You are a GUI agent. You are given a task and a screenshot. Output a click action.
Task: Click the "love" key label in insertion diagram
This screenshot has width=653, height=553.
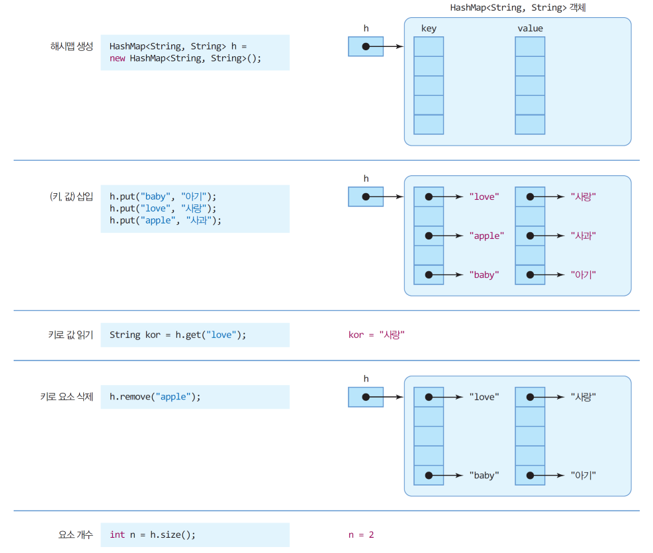pyautogui.click(x=484, y=197)
